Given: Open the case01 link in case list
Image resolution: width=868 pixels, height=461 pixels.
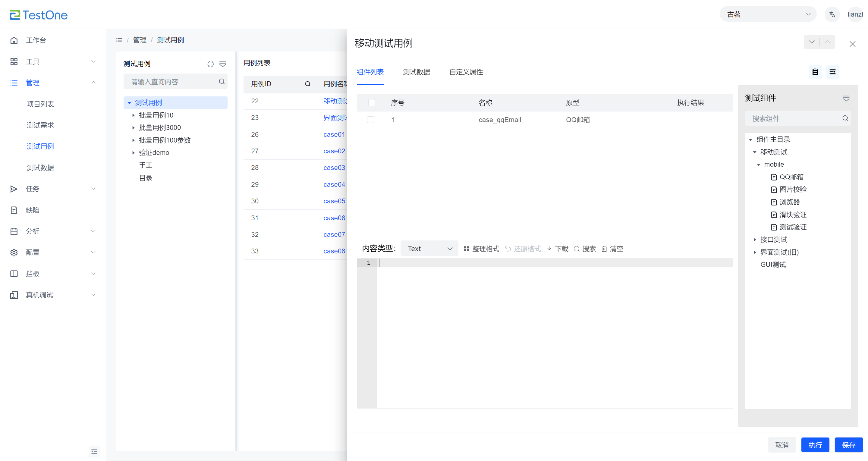Looking at the screenshot, I should tap(334, 134).
